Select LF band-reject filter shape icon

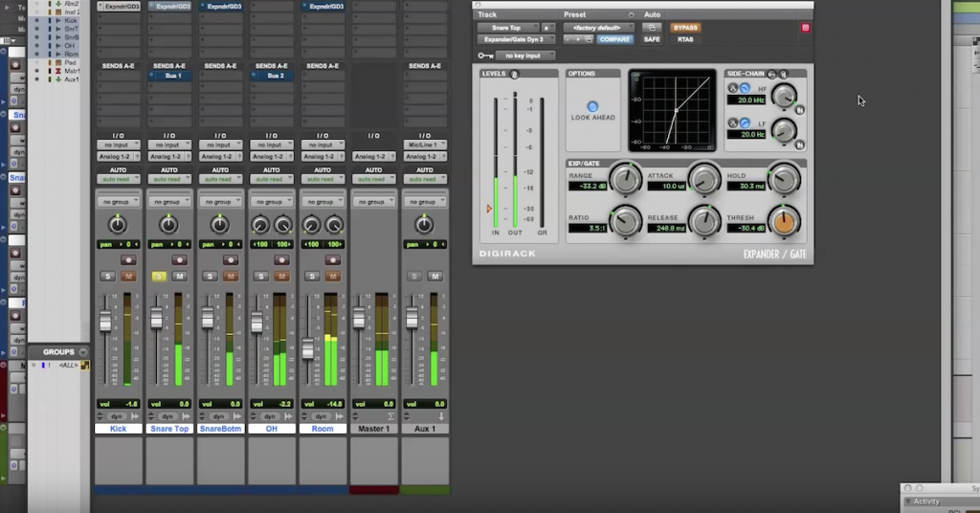(733, 123)
